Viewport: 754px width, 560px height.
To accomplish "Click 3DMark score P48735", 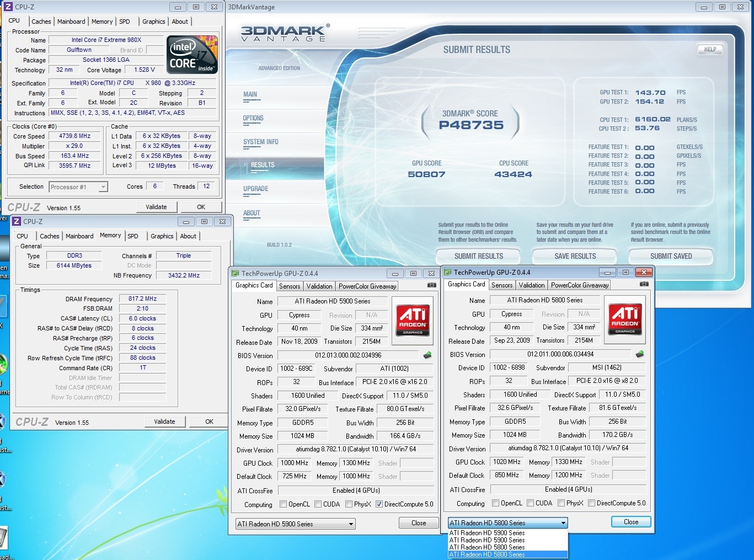I will pyautogui.click(x=471, y=125).
